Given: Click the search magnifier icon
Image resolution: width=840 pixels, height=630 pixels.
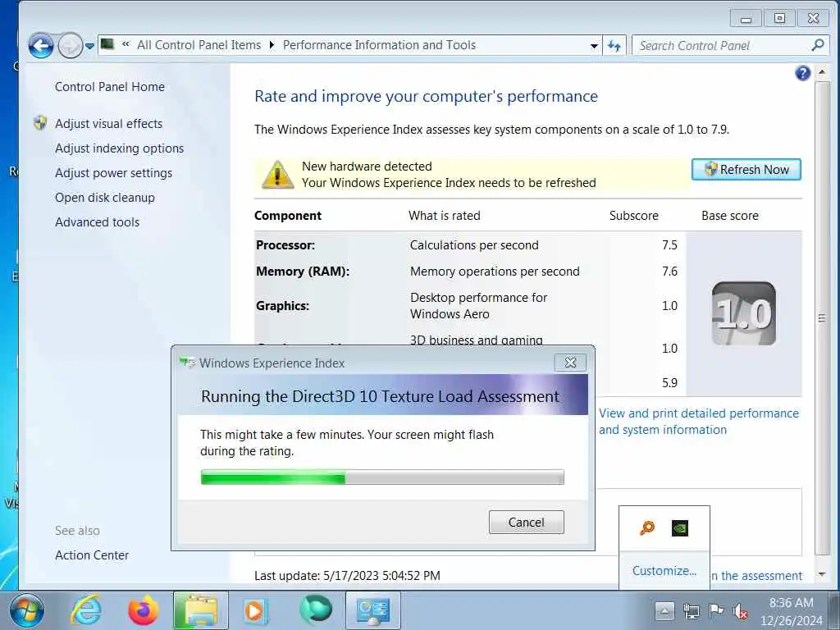Looking at the screenshot, I should coord(818,46).
